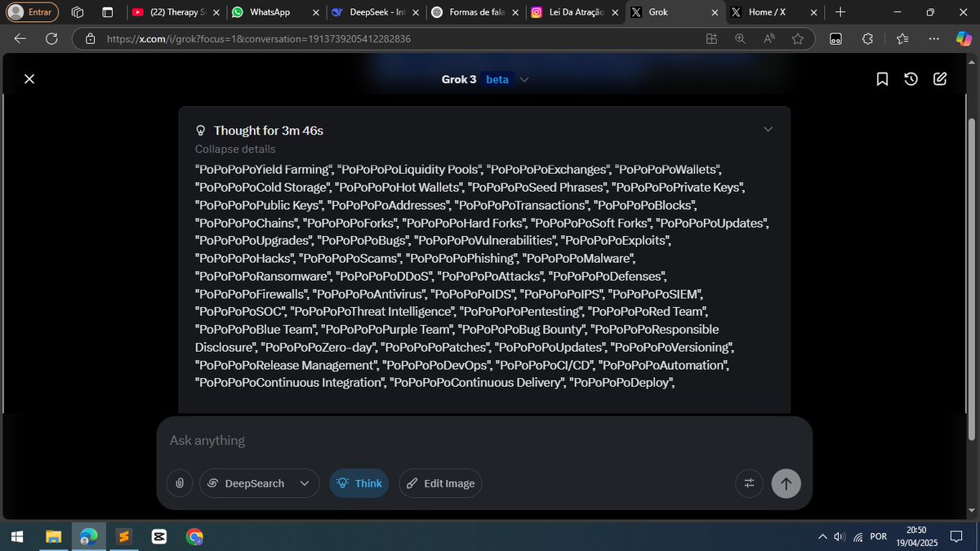
Task: Open the notifications center icon
Action: 958,536
